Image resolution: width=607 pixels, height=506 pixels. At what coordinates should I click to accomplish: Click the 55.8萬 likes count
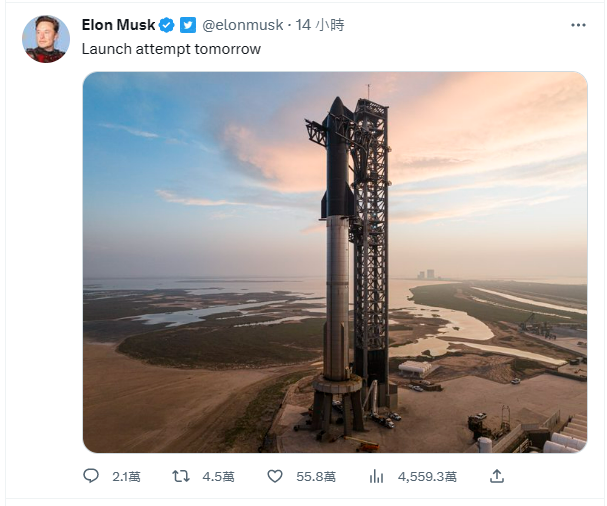pos(316,476)
